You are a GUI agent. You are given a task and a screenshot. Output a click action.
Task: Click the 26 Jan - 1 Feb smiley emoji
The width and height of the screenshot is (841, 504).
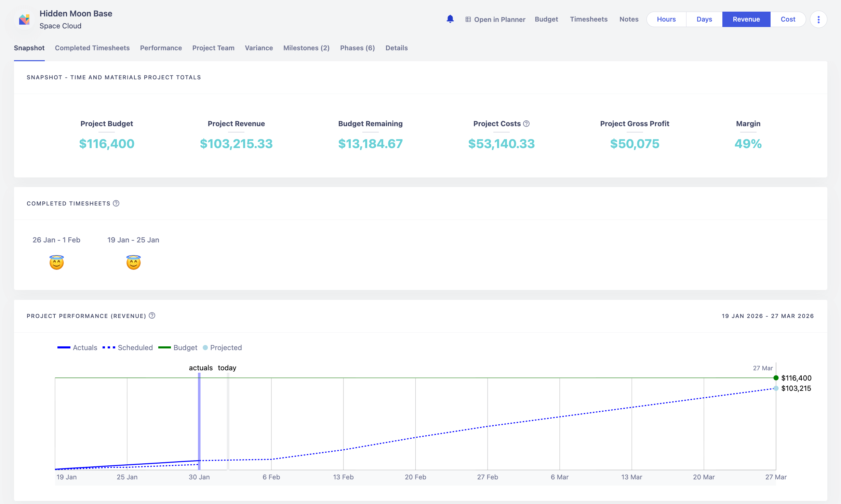56,263
